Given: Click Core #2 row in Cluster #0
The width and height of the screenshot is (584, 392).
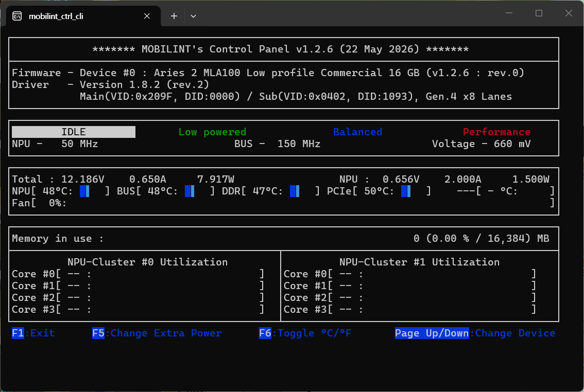Looking at the screenshot, I should [138, 297].
